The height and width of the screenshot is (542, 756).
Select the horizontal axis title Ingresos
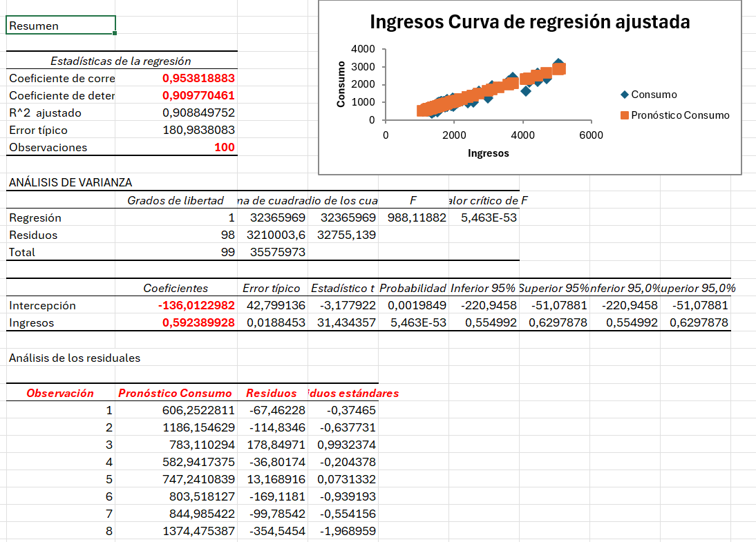tap(488, 153)
